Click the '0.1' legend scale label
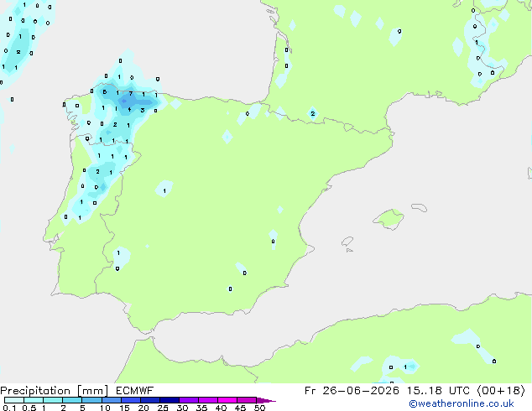The image size is (532, 411). [9, 408]
